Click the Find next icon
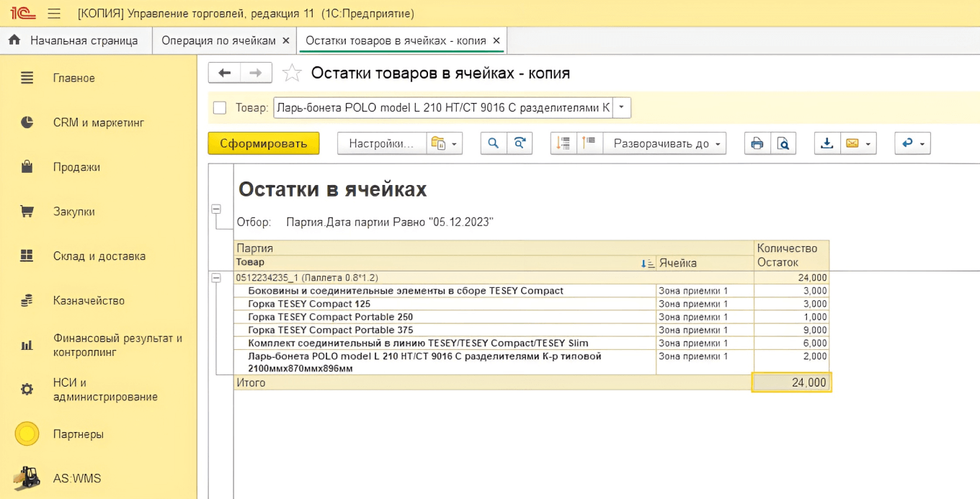 pos(519,143)
